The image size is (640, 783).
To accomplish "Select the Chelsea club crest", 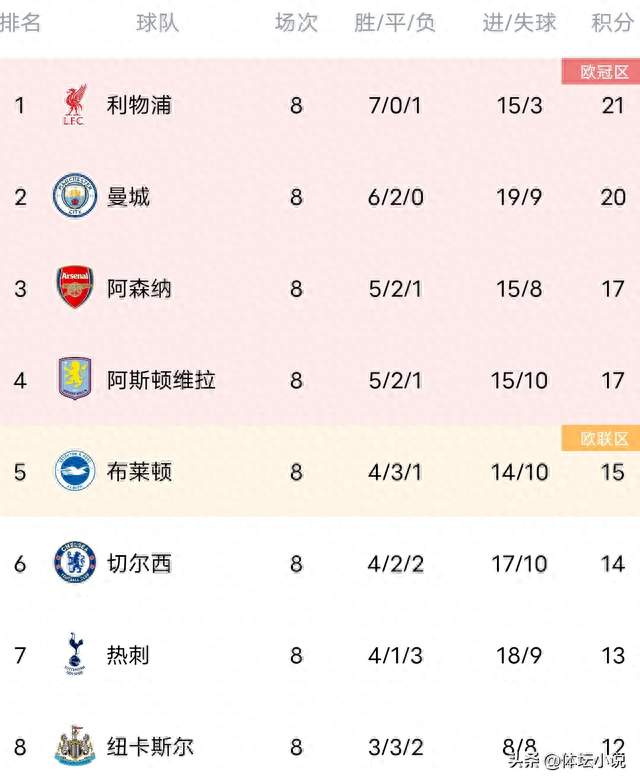I will pyautogui.click(x=74, y=563).
